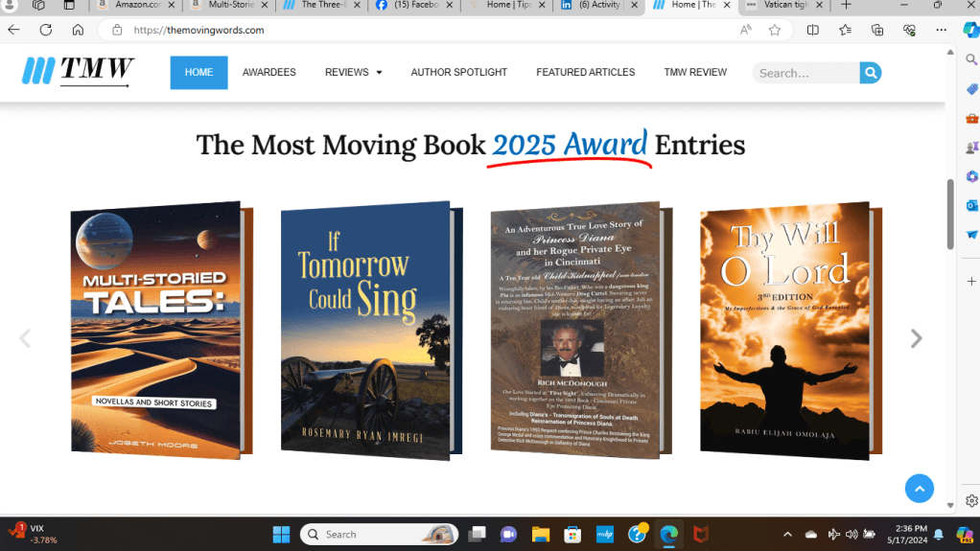Open File Explorer from the taskbar
This screenshot has height=551, width=980.
(541, 534)
